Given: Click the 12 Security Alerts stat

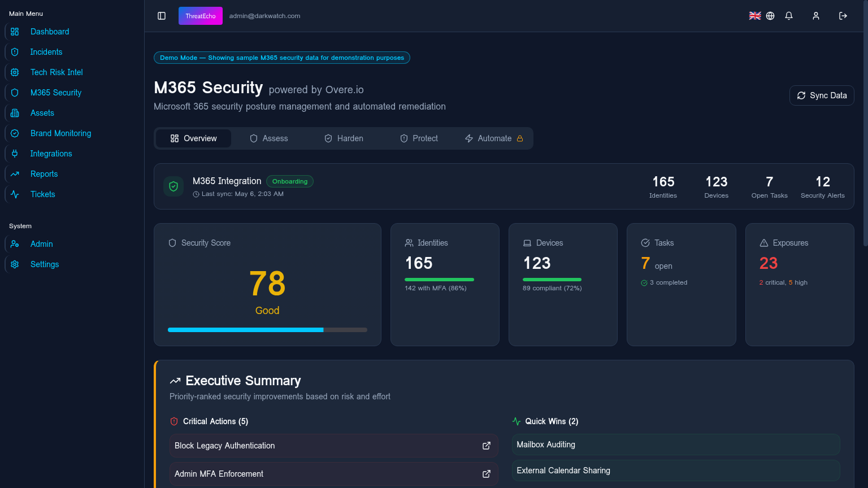Looking at the screenshot, I should coord(823,187).
